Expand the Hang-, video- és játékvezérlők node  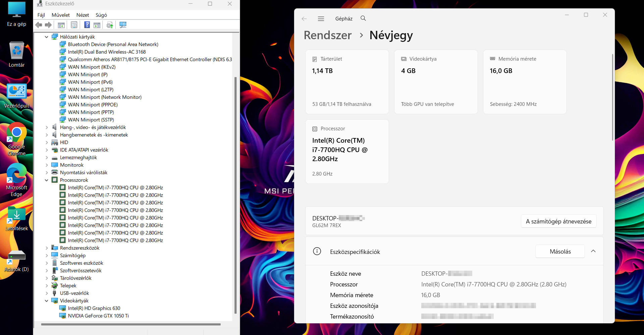click(47, 127)
